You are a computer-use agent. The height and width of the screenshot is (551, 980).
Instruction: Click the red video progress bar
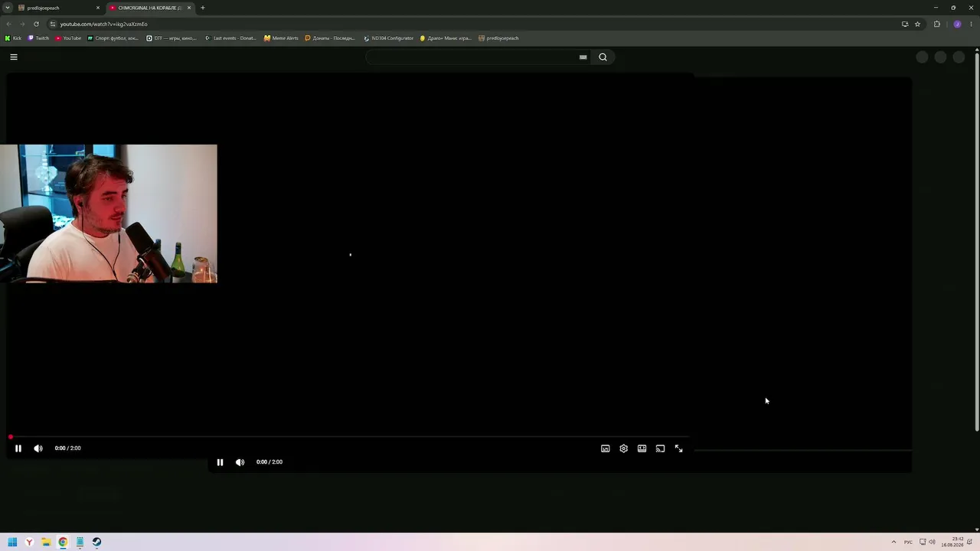(349, 437)
